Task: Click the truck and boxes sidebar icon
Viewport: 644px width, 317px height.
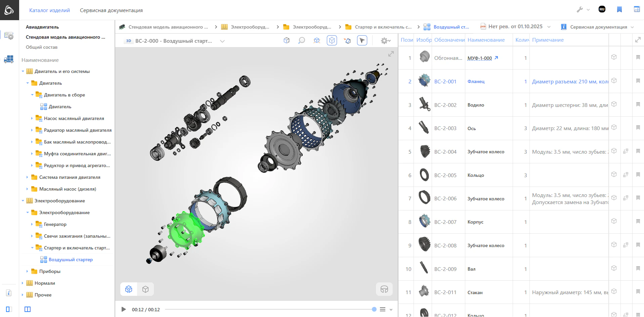Action: (9, 60)
